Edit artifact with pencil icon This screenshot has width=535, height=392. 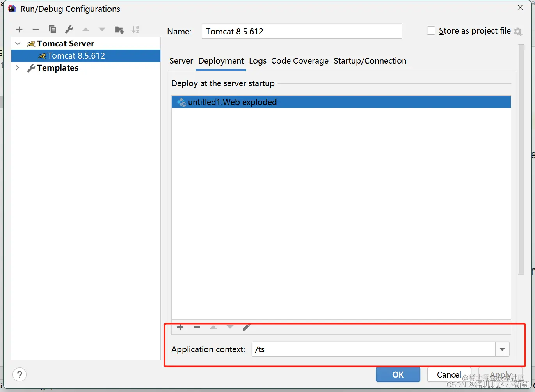[246, 327]
